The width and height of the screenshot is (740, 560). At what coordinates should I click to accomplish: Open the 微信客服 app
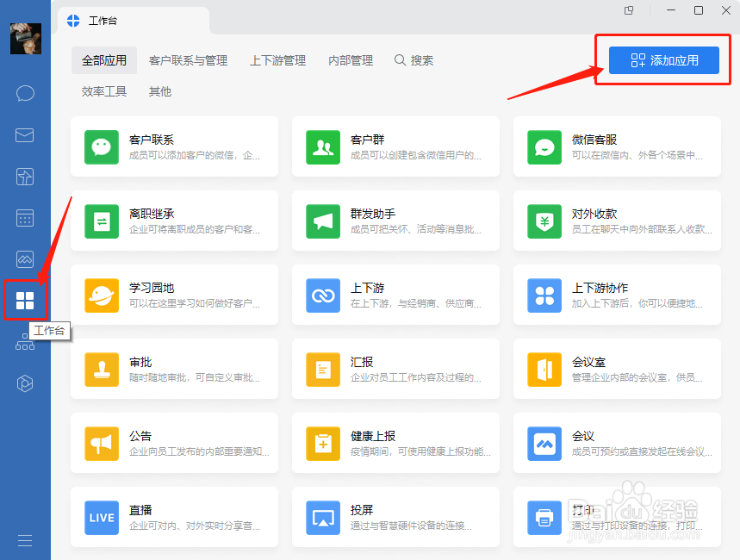point(616,146)
